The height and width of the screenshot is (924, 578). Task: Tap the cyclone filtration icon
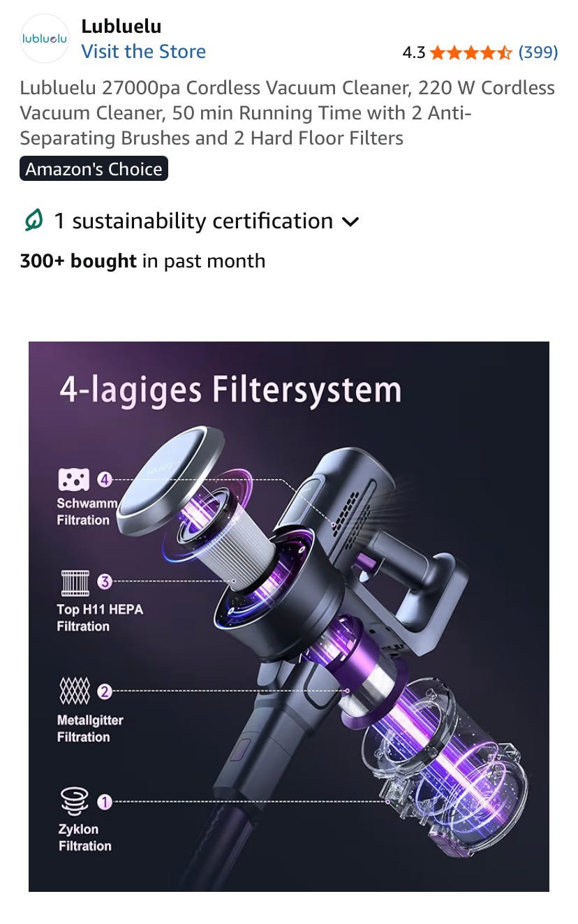coord(75,802)
